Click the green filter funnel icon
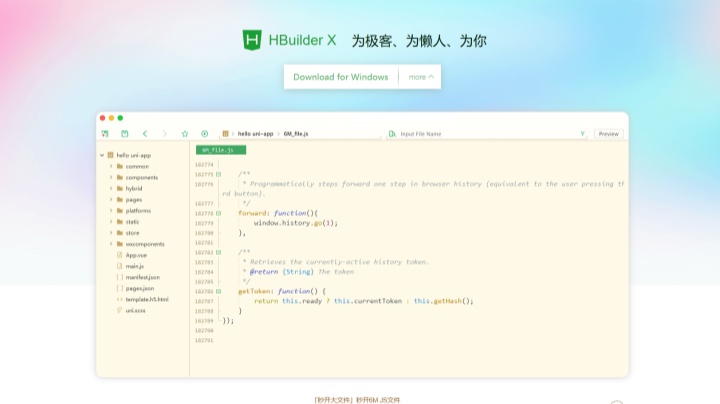This screenshot has height=404, width=720. 582,134
